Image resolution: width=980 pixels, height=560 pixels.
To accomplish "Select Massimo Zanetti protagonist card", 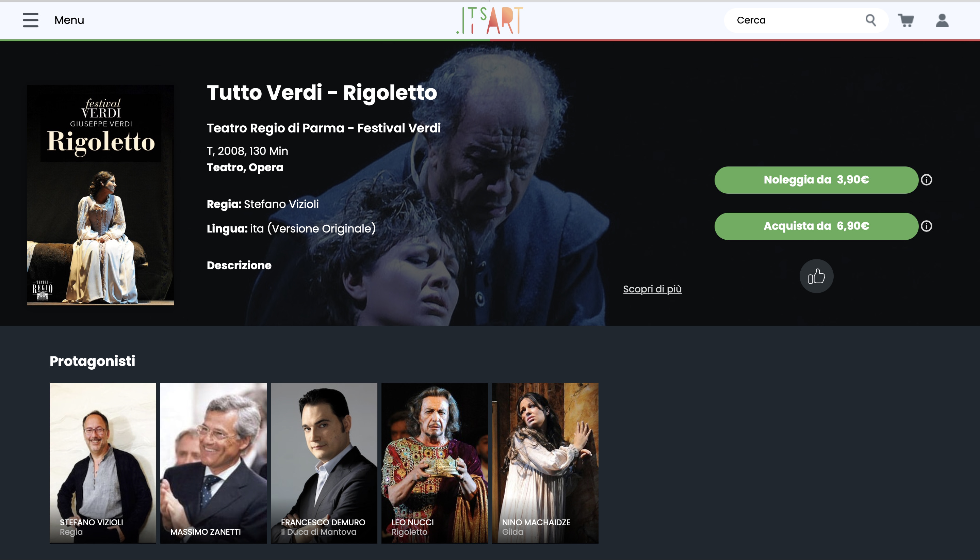I will click(213, 463).
